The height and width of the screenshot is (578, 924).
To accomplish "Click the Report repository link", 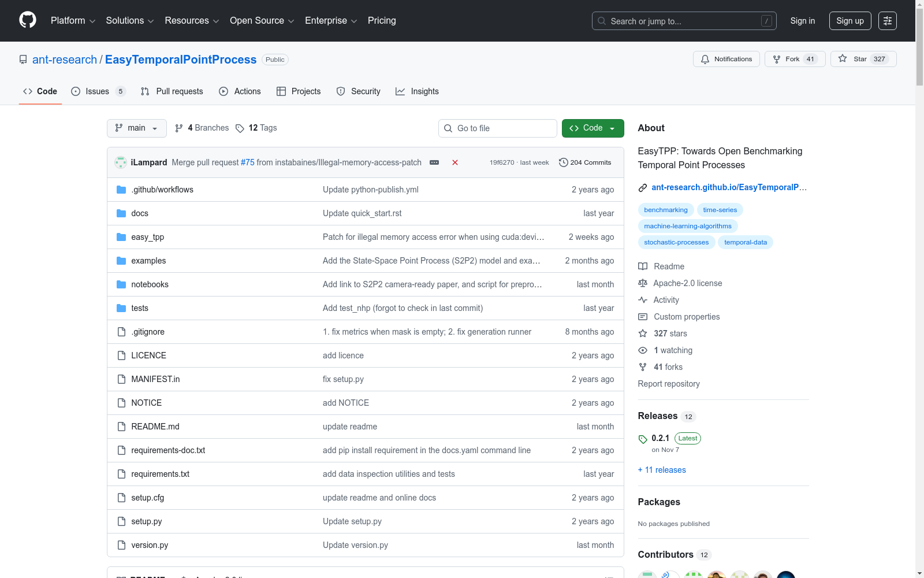I will click(669, 384).
